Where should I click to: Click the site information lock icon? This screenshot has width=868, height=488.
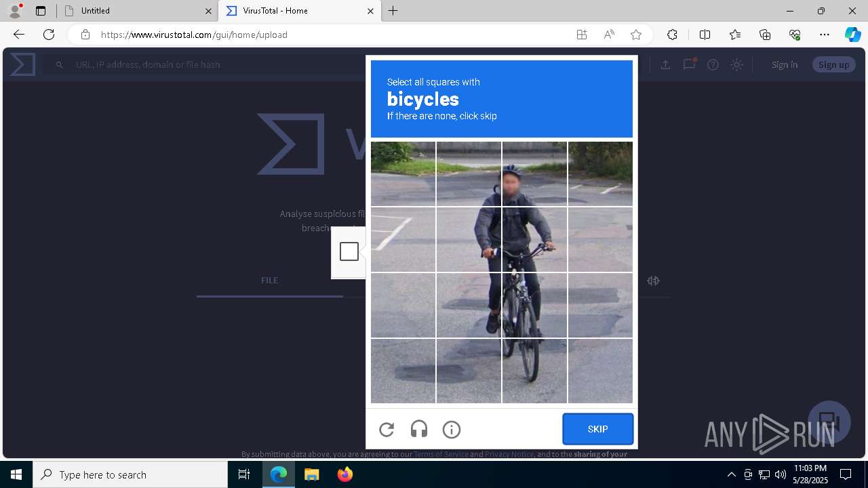pyautogui.click(x=85, y=35)
